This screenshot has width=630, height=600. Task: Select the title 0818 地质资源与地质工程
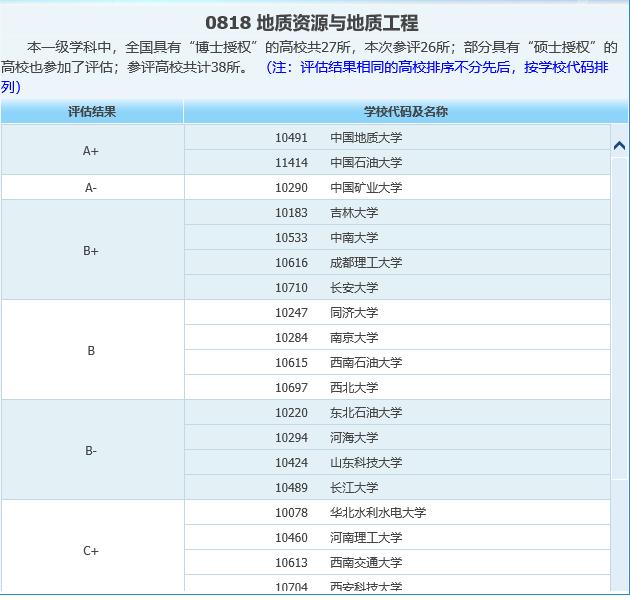point(312,23)
